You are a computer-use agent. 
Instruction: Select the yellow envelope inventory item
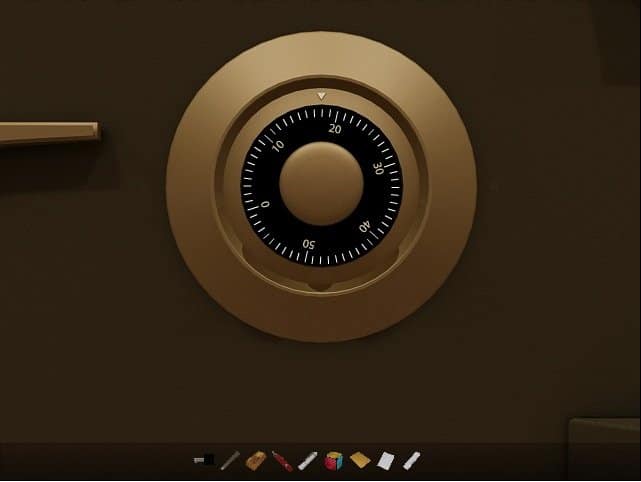tap(360, 460)
